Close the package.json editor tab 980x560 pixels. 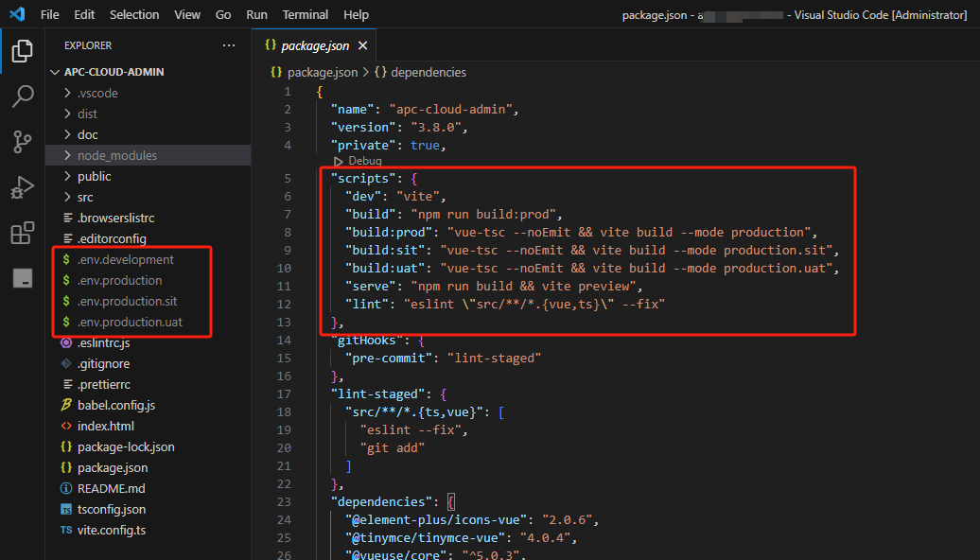(x=362, y=45)
